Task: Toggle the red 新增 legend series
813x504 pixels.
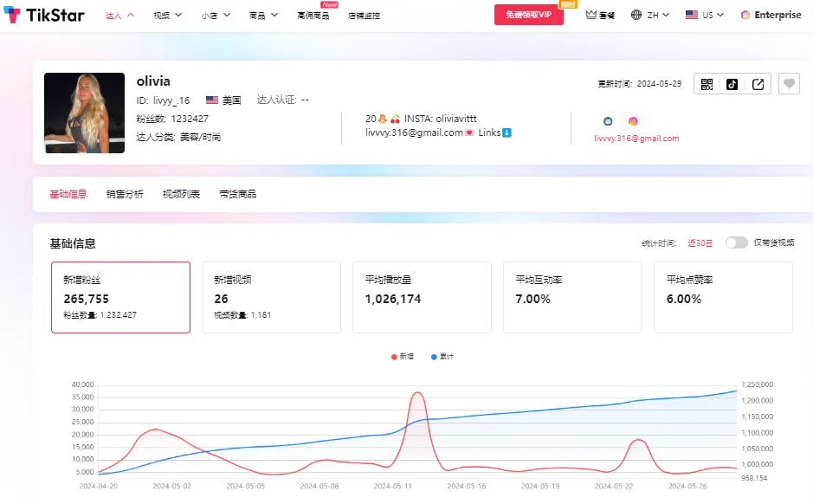Action: tap(403, 356)
